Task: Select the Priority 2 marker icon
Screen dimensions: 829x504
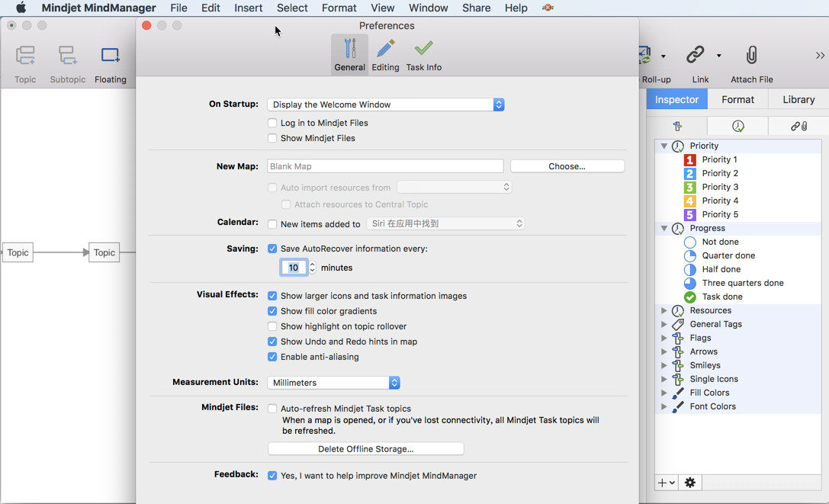Action: coord(689,174)
